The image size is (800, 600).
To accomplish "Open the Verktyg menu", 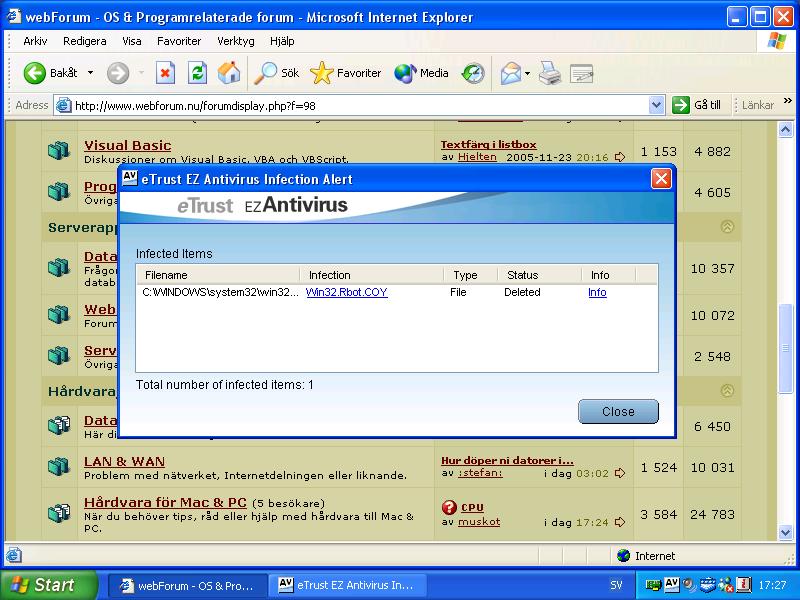I will [236, 41].
